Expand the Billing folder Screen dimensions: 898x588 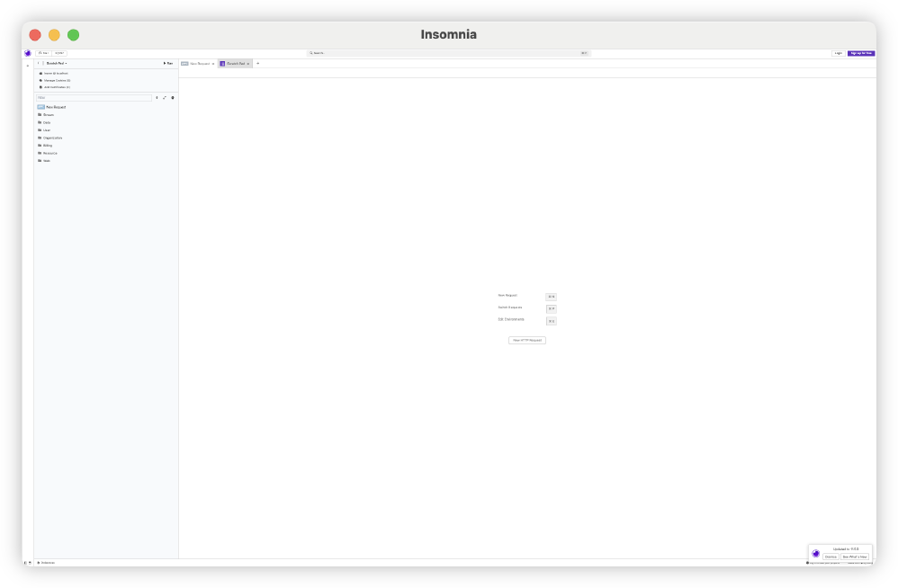click(106, 146)
